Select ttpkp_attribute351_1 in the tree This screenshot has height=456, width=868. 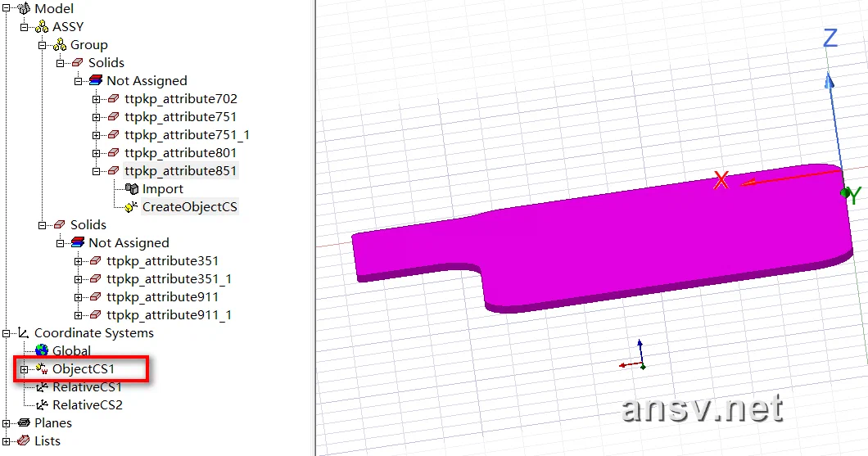point(169,279)
